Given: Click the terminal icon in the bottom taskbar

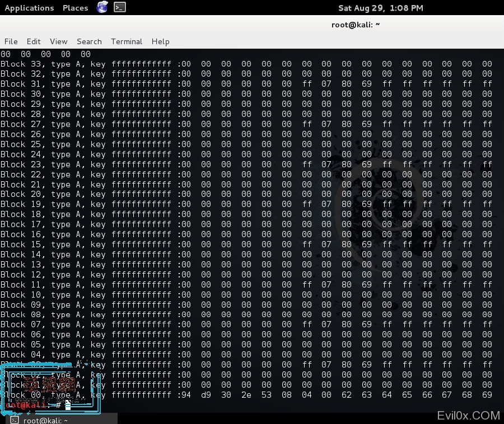Looking at the screenshot, I should click(15, 420).
